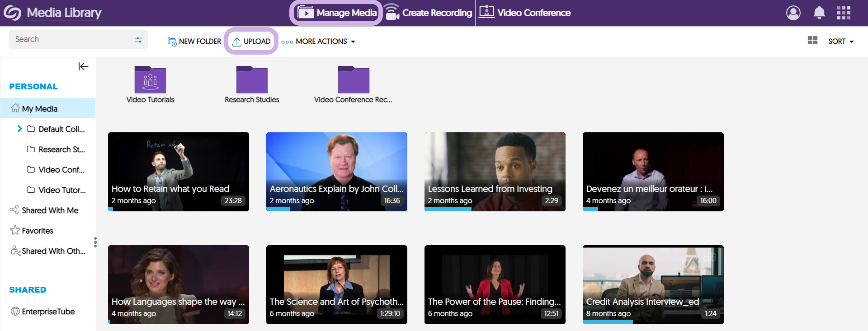868x331 pixels.
Task: Click the Manage Media icon
Action: tap(306, 13)
